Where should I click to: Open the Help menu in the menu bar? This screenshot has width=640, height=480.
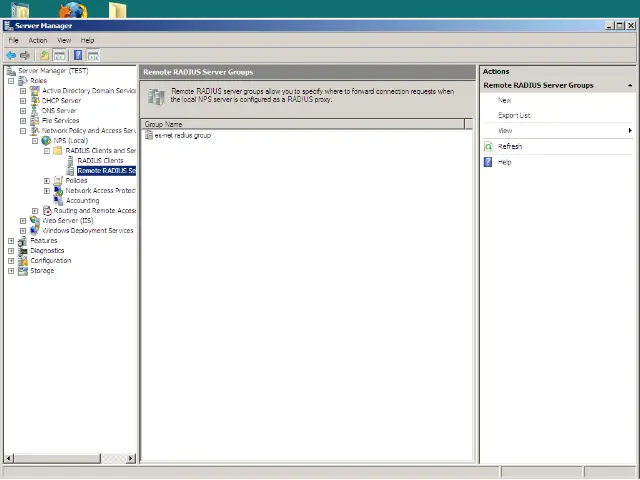point(87,40)
